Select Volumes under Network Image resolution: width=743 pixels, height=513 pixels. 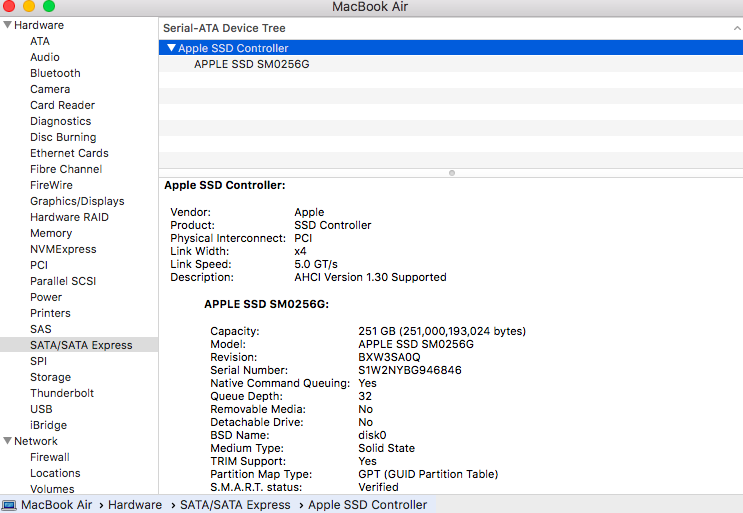pyautogui.click(x=52, y=489)
